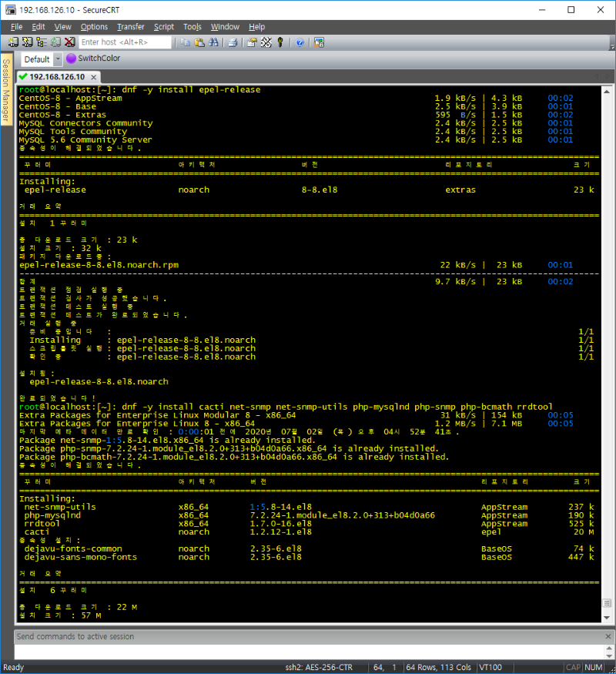This screenshot has height=674, width=616.
Task: Click the Paste icon in the toolbar
Action: [x=199, y=42]
